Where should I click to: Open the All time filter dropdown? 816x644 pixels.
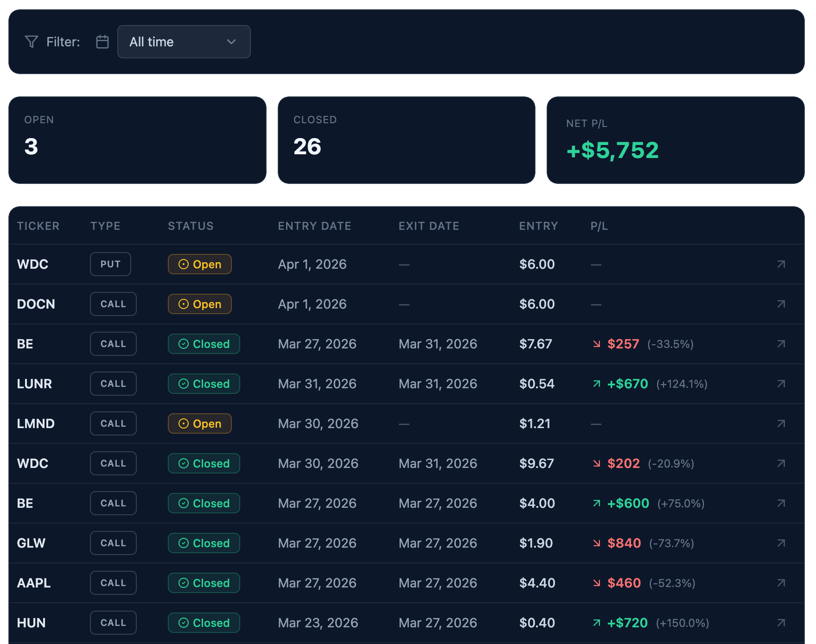[x=184, y=42]
